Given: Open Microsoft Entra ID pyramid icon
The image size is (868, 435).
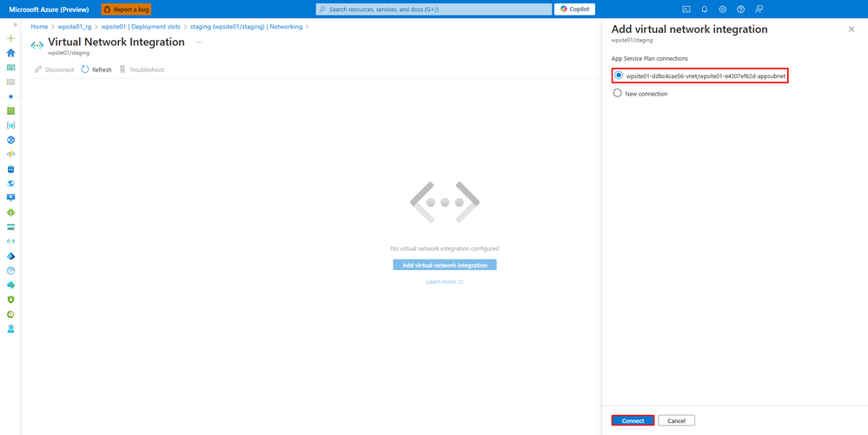Looking at the screenshot, I should click(x=10, y=255).
